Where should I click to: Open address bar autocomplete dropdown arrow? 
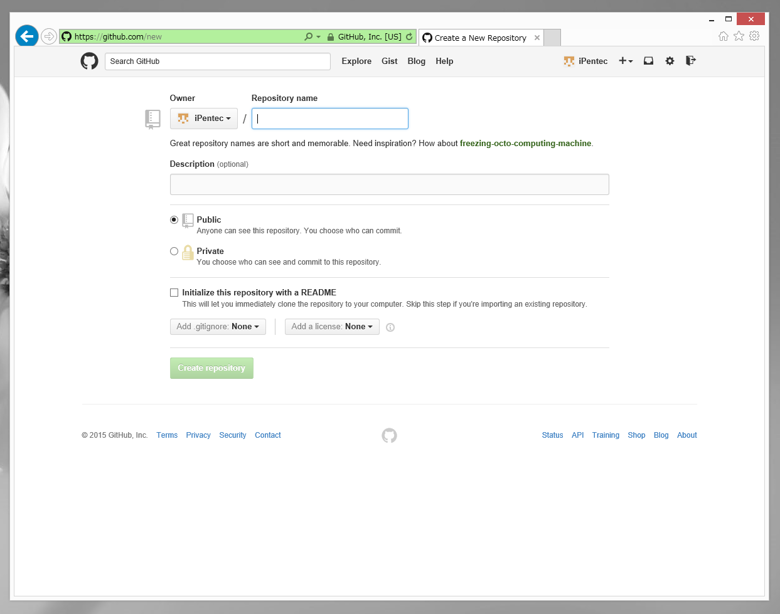pos(318,37)
